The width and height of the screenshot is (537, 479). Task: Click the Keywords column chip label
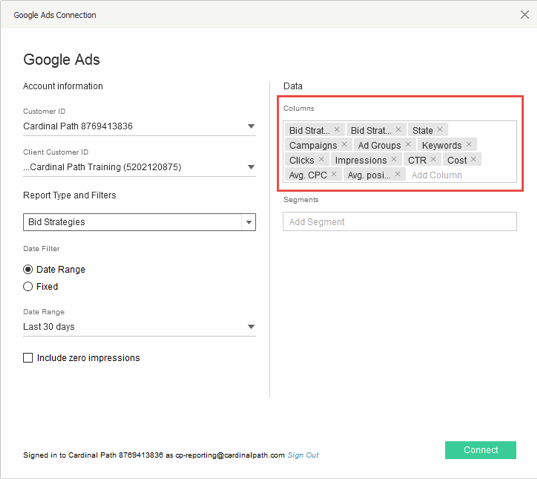pyautogui.click(x=442, y=146)
